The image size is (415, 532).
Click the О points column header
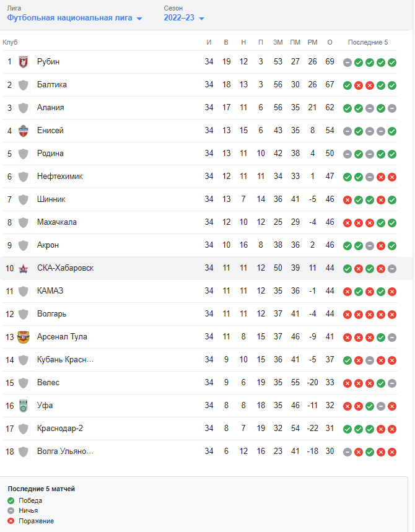click(x=330, y=42)
